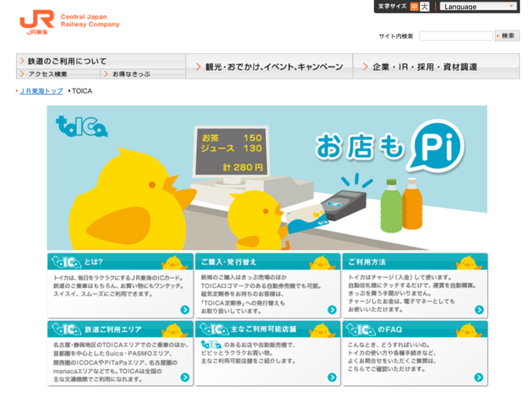Click the TOICA logo in the banner
The width and height of the screenshot is (532, 402).
[x=82, y=127]
